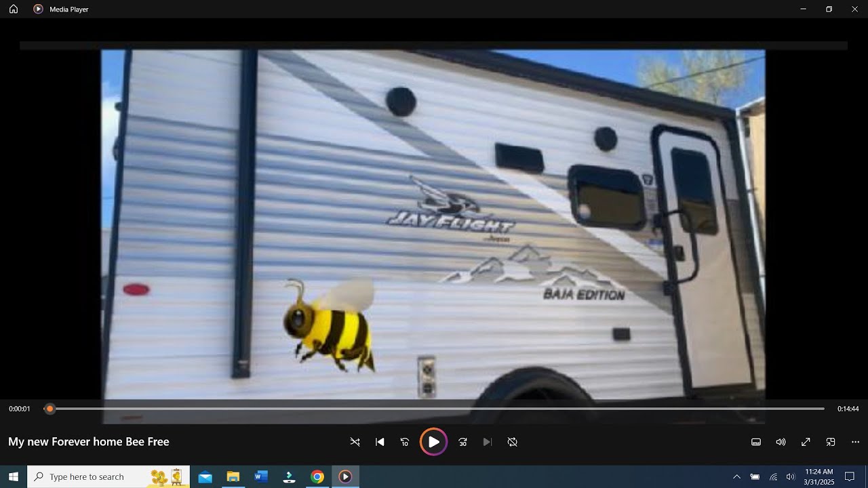The height and width of the screenshot is (488, 868).
Task: Open system tray volume icon
Action: 790,476
